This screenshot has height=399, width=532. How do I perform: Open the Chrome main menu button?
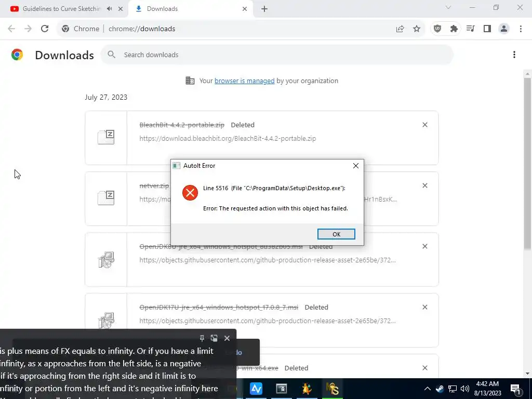pyautogui.click(x=521, y=29)
